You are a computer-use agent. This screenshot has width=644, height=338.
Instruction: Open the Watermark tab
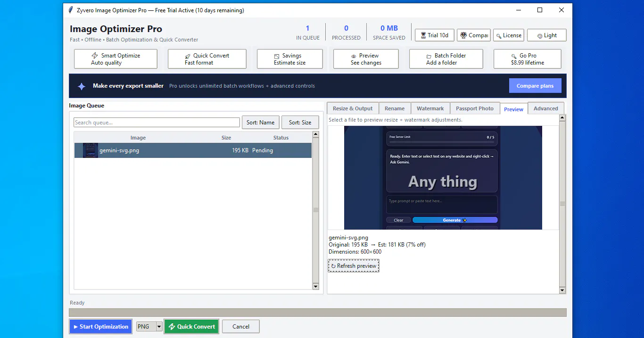[x=430, y=108]
